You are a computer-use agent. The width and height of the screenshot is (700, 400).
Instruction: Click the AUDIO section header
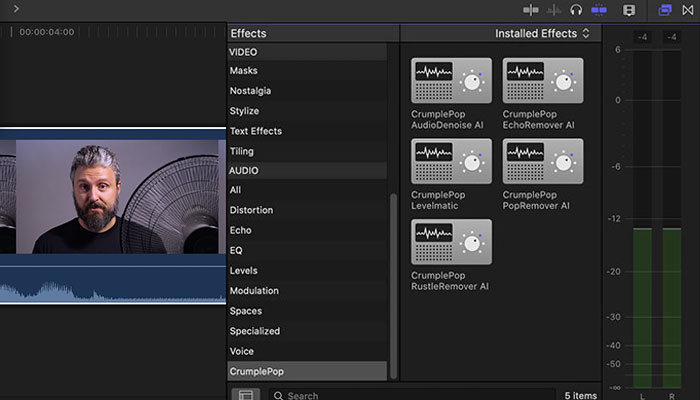pos(307,171)
